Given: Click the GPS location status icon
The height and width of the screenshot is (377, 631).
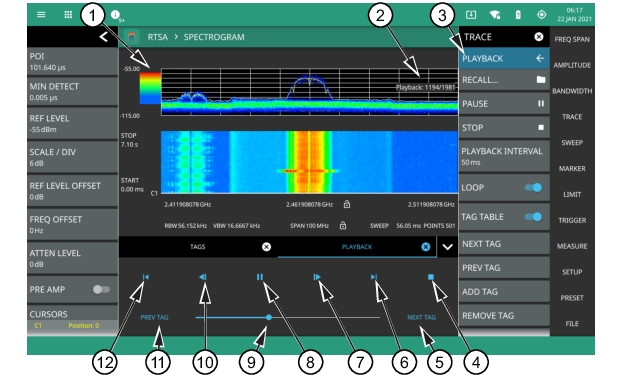Looking at the screenshot, I should (542, 15).
